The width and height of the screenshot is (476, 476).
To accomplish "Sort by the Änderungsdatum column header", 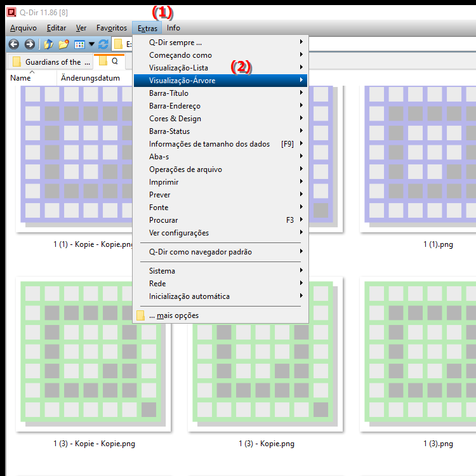I will point(95,78).
